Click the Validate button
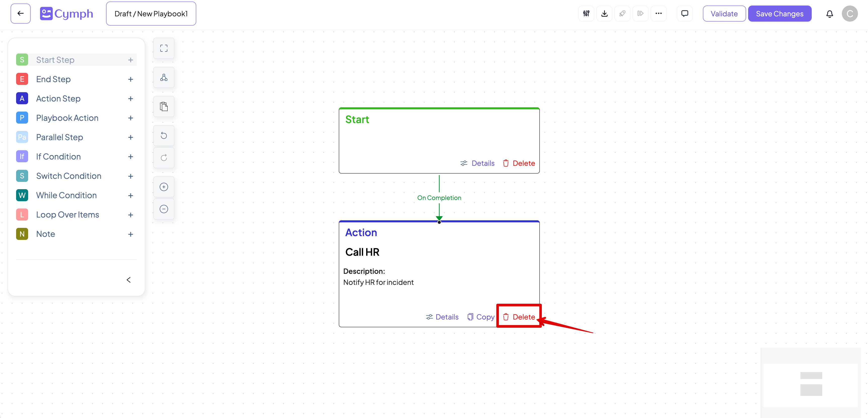 tap(724, 14)
